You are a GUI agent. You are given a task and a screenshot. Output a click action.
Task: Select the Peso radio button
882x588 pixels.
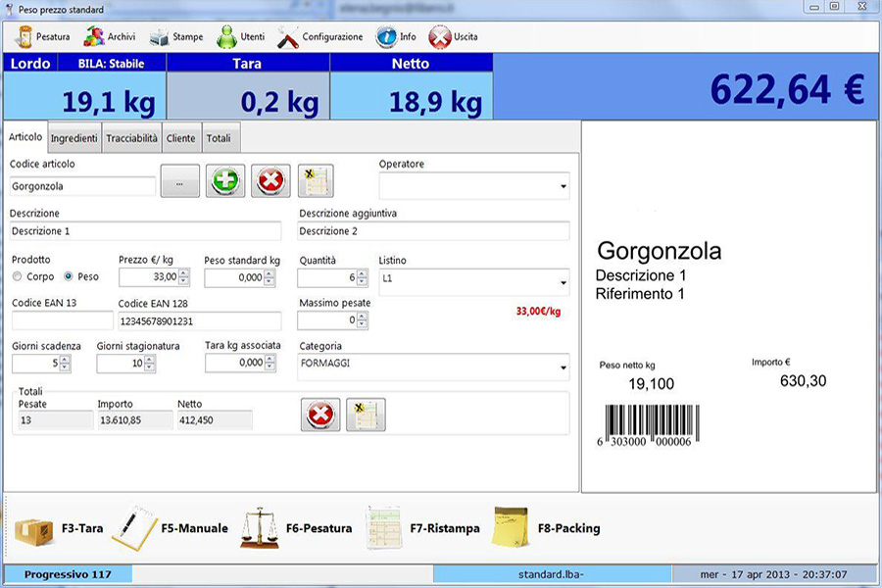point(68,277)
